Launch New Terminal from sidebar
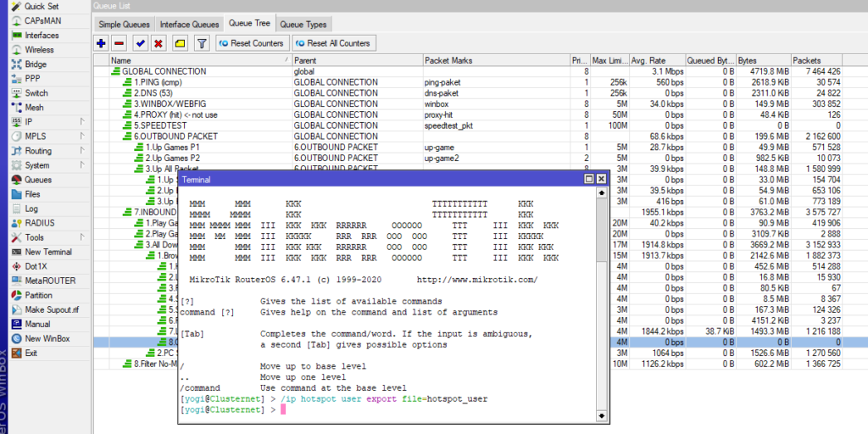 48,252
